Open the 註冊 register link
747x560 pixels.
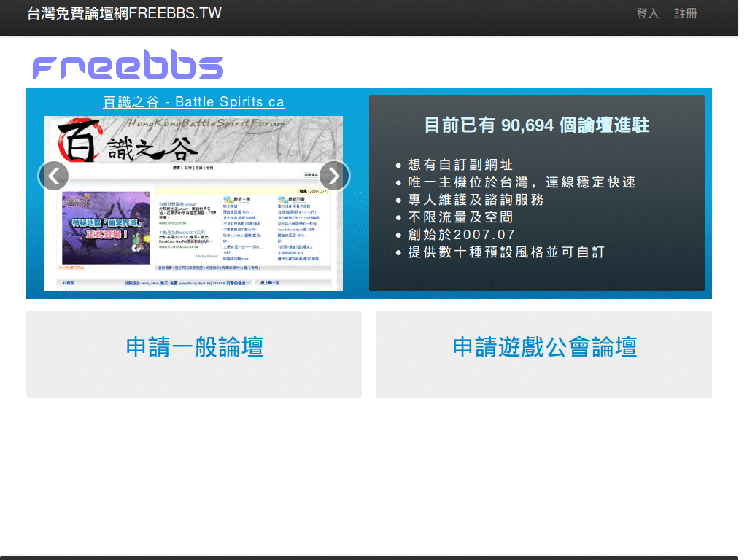point(686,13)
